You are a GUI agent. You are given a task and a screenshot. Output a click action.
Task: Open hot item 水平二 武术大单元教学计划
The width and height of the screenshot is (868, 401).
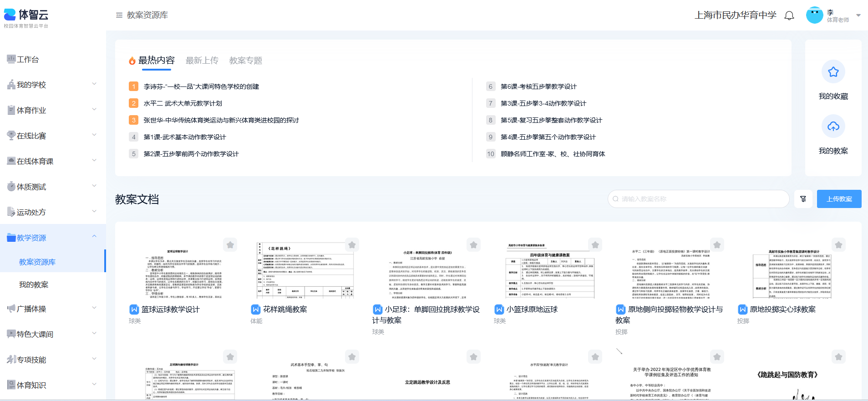pos(183,103)
